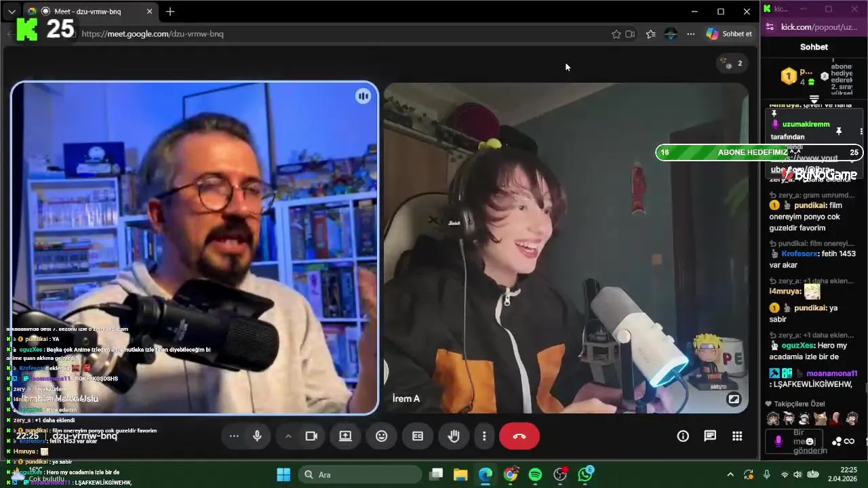Open the Meet activities grid icon
Screen dimensions: 868x488
(x=737, y=436)
